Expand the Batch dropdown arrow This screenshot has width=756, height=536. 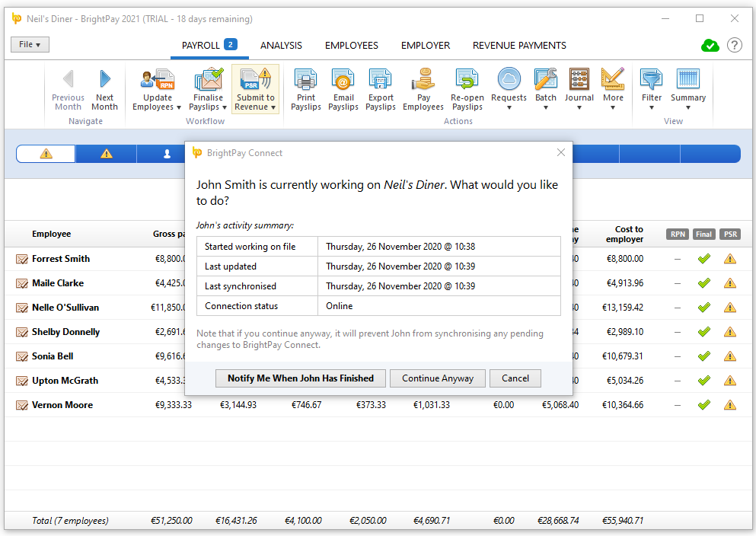pyautogui.click(x=546, y=108)
